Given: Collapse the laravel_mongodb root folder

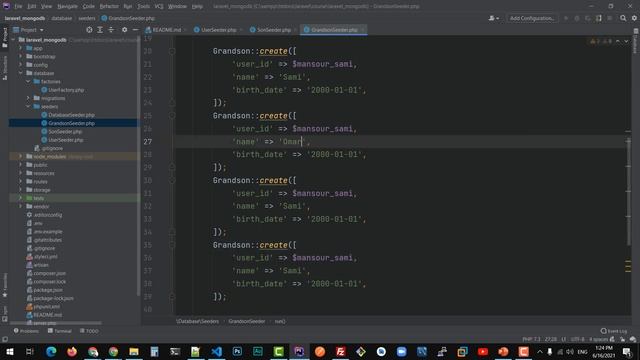Looking at the screenshot, I should coord(13,40).
